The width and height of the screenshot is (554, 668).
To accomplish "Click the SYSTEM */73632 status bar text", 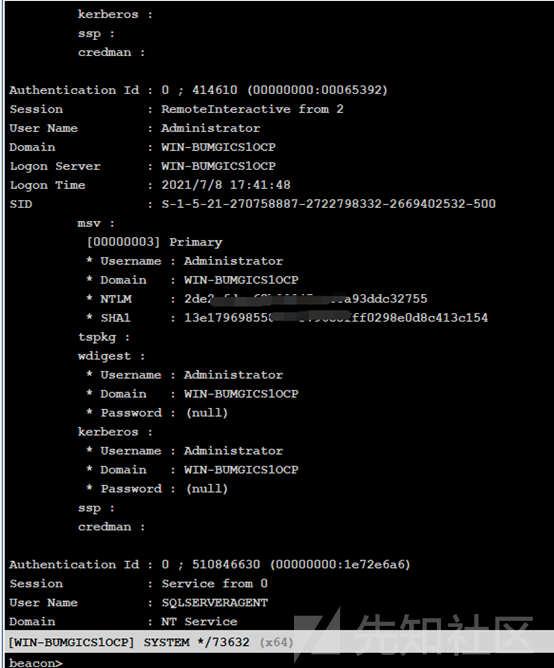I will point(196,642).
